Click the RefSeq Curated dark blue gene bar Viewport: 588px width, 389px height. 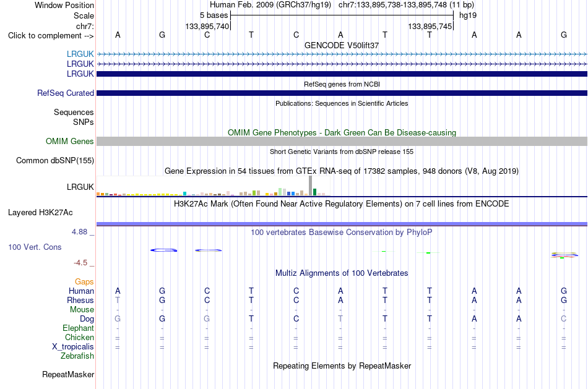pos(342,93)
